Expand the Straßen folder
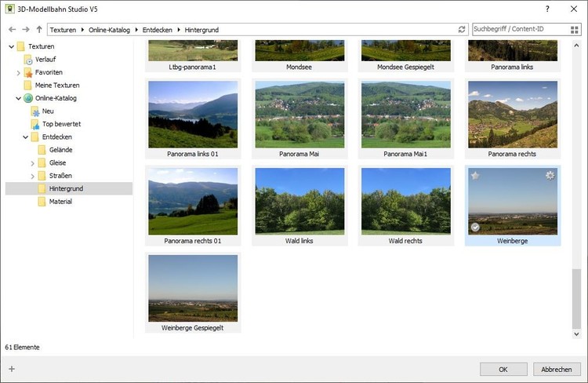Image resolution: width=588 pixels, height=383 pixels. (33, 176)
